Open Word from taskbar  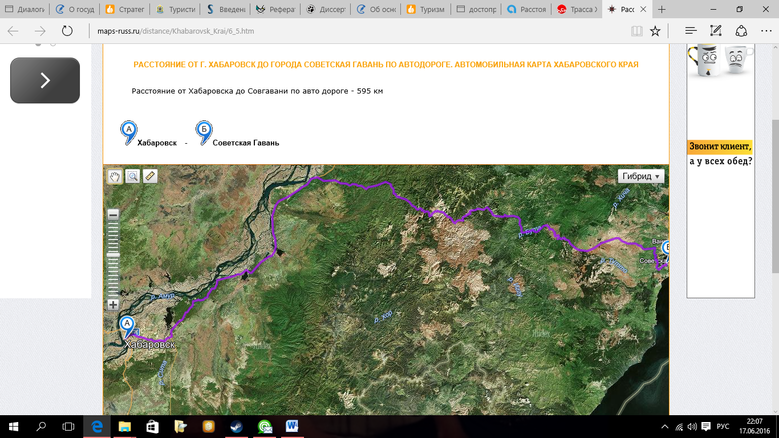point(292,427)
